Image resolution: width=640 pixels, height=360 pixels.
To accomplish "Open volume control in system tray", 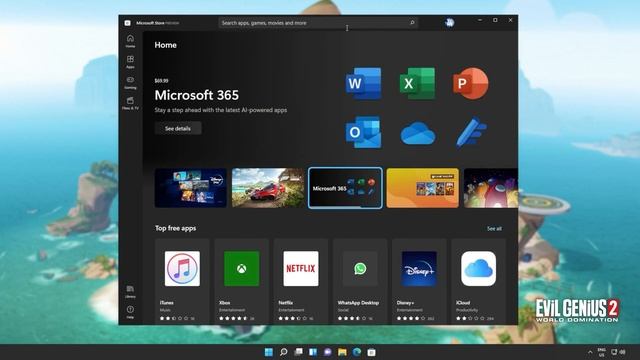I will (x=623, y=352).
